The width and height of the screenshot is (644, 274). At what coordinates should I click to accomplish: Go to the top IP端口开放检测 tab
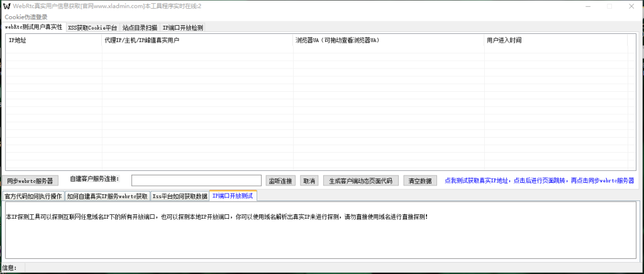(182, 28)
